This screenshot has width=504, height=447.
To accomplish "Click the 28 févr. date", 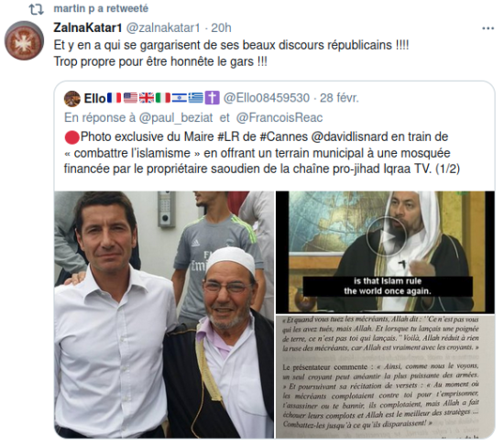I will coord(339,98).
